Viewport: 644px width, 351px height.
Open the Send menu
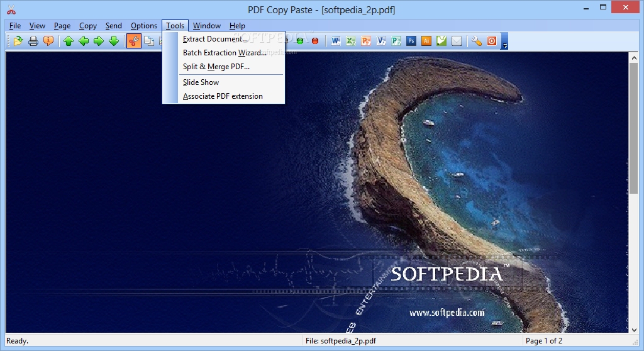coord(114,26)
